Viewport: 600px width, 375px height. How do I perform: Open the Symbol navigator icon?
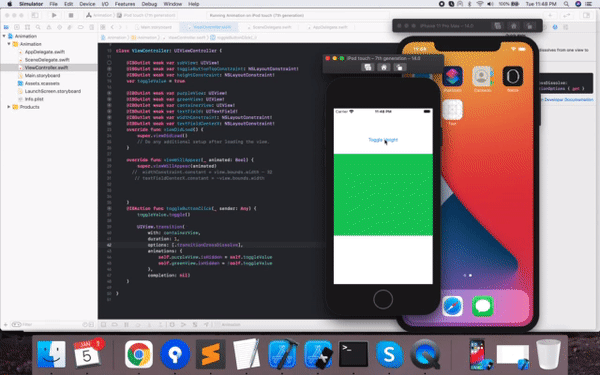coord(27,27)
